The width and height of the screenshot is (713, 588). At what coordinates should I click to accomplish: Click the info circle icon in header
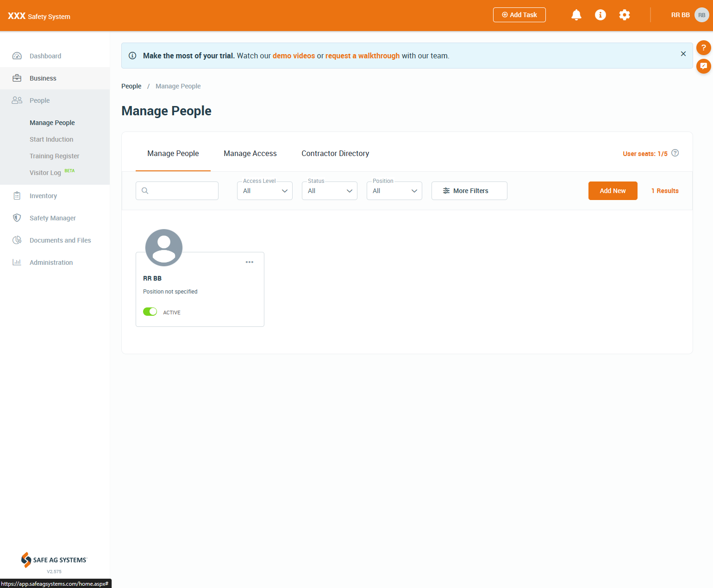[600, 15]
